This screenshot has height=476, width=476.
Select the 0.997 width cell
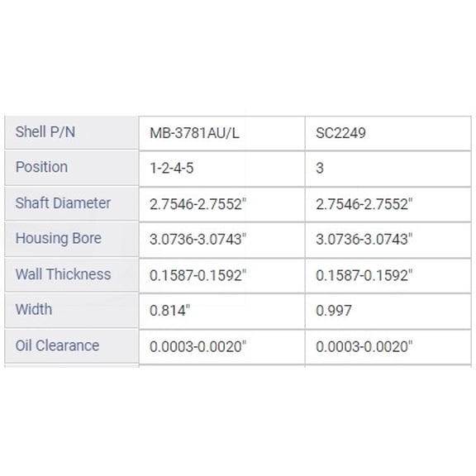[x=388, y=312]
